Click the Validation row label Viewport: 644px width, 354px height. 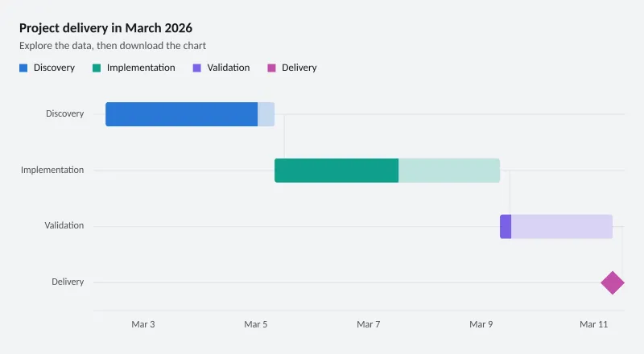click(x=64, y=225)
